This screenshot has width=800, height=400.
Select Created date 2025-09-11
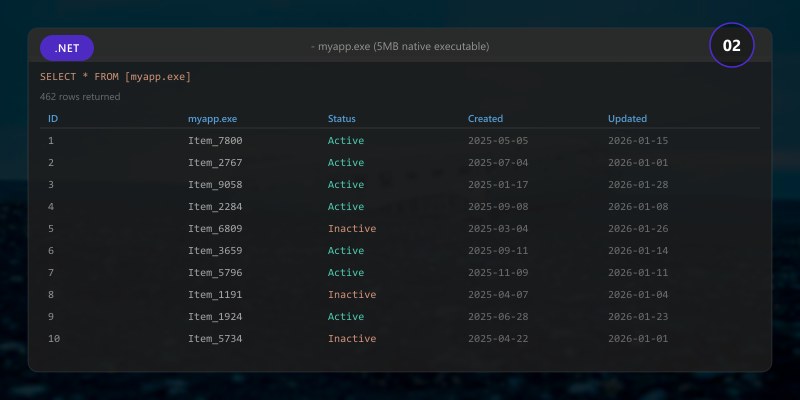click(498, 250)
